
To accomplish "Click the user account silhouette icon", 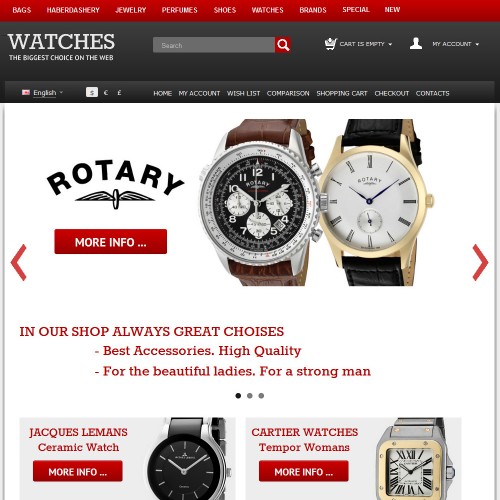I will 416,44.
